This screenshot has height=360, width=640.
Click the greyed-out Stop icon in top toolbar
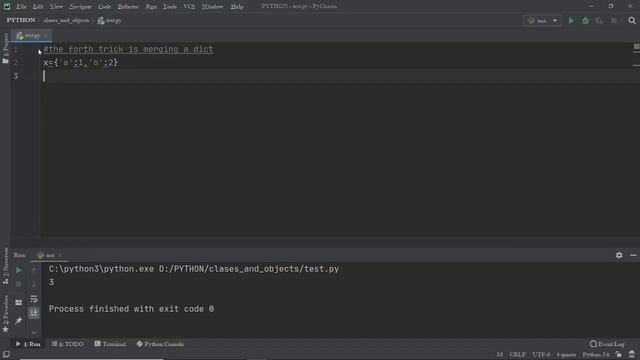tap(613, 20)
